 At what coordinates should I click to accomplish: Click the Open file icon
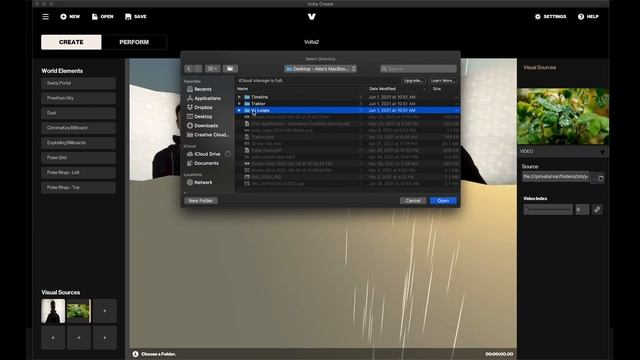tap(95, 17)
